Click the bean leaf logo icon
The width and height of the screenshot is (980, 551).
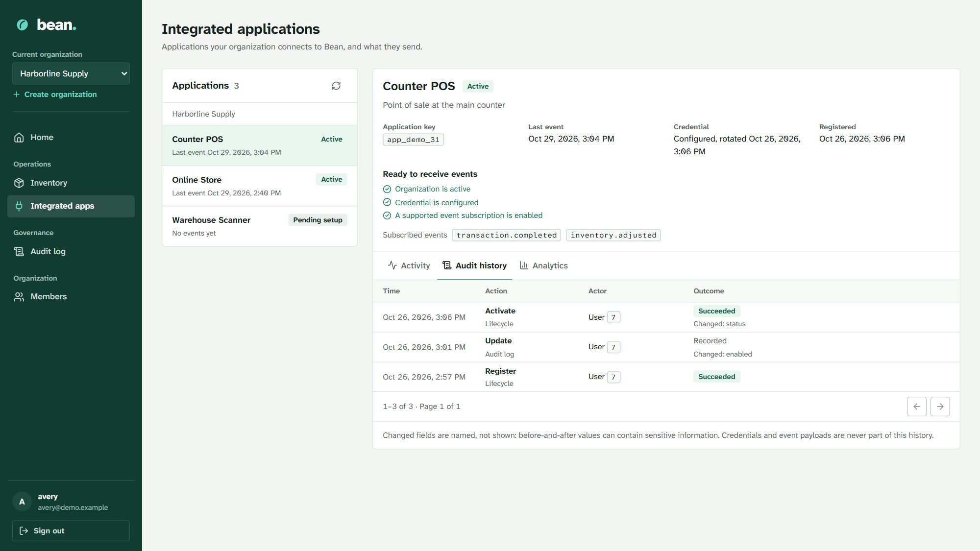(22, 25)
